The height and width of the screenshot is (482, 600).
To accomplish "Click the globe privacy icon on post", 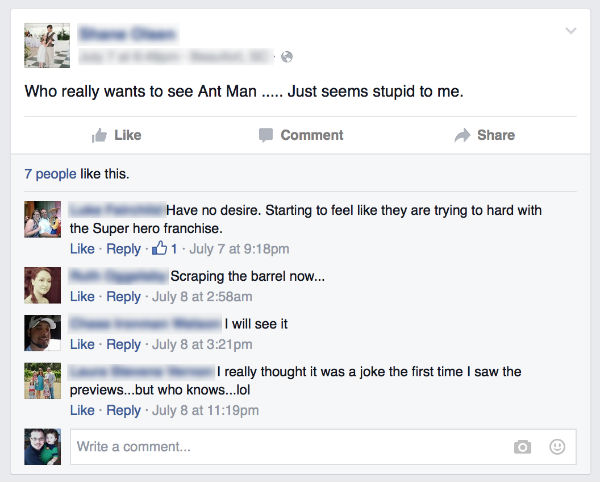I will click(287, 57).
